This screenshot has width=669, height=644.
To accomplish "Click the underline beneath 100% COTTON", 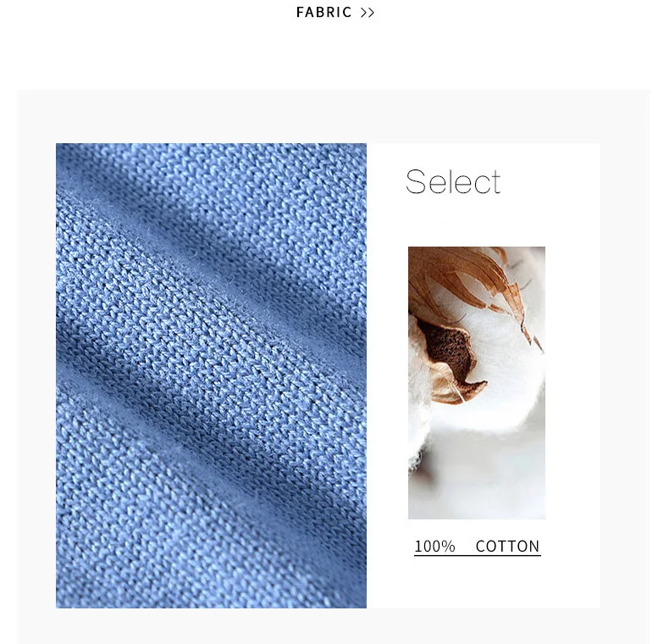I will [x=478, y=555].
